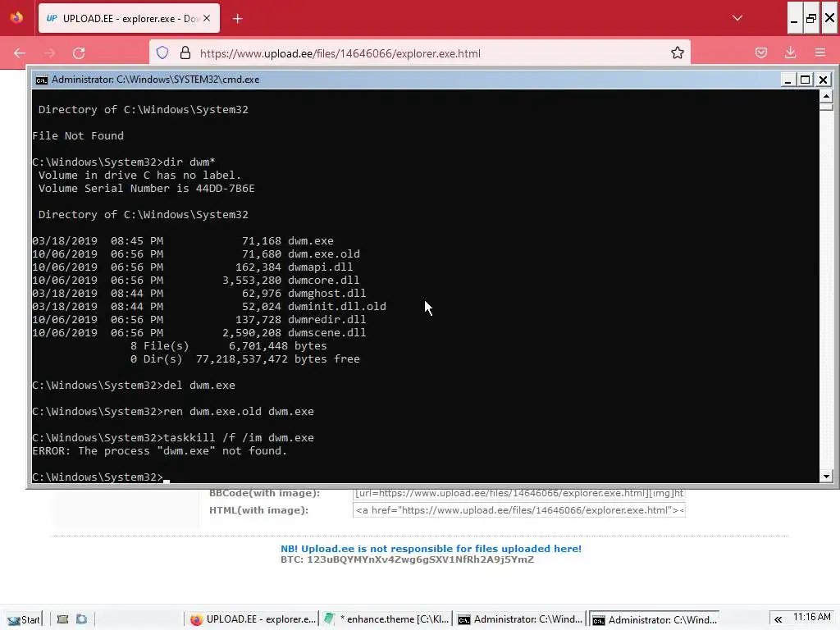Click the cmd.exe title bar icon
This screenshot has height=630, width=840.
point(41,80)
